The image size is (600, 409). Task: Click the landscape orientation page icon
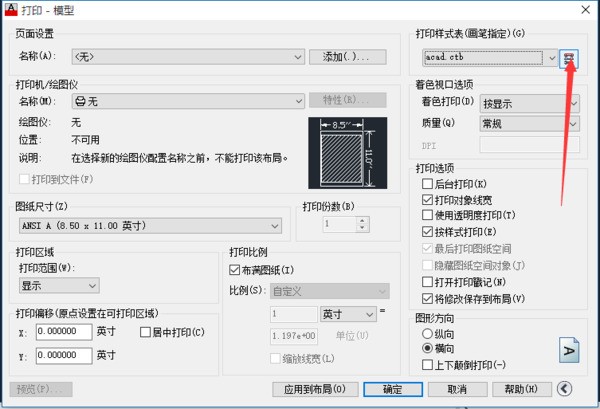(569, 350)
